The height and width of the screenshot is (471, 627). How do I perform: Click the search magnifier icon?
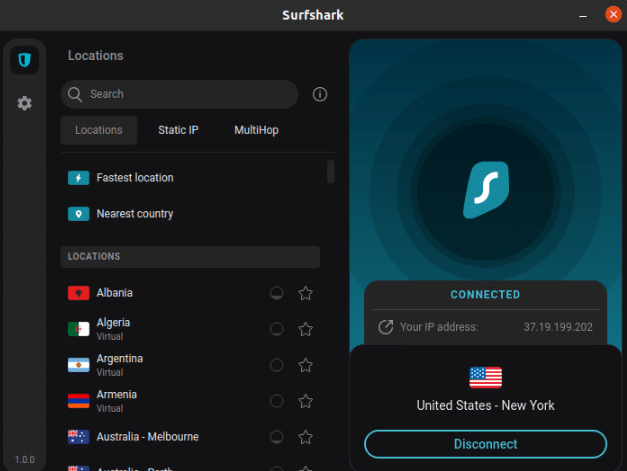[75, 94]
